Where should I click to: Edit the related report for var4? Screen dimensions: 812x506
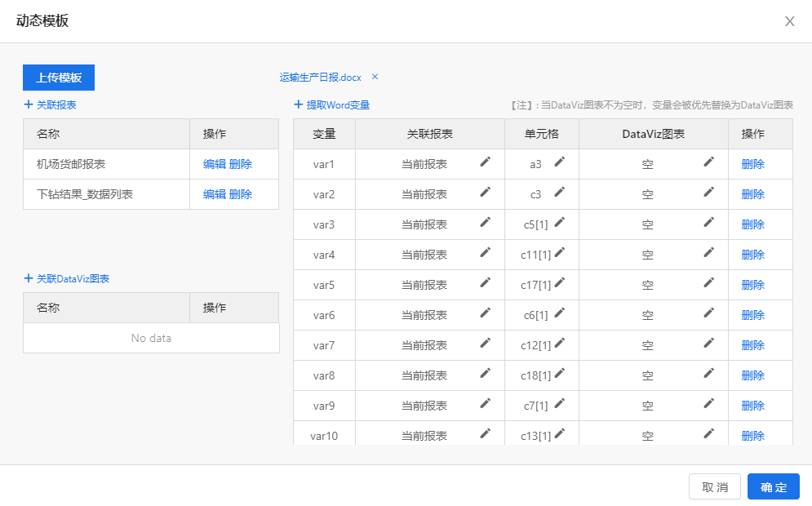(486, 252)
